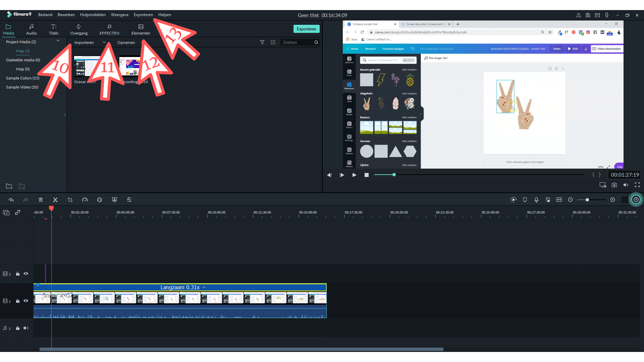Click the undo arrow in timeline toolbar
This screenshot has width=644, height=362.
click(x=11, y=200)
